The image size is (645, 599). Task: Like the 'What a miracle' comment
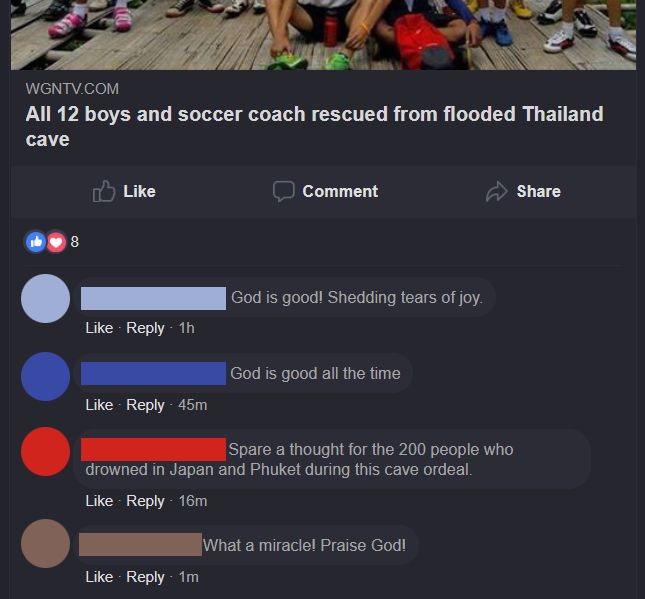pyautogui.click(x=99, y=577)
